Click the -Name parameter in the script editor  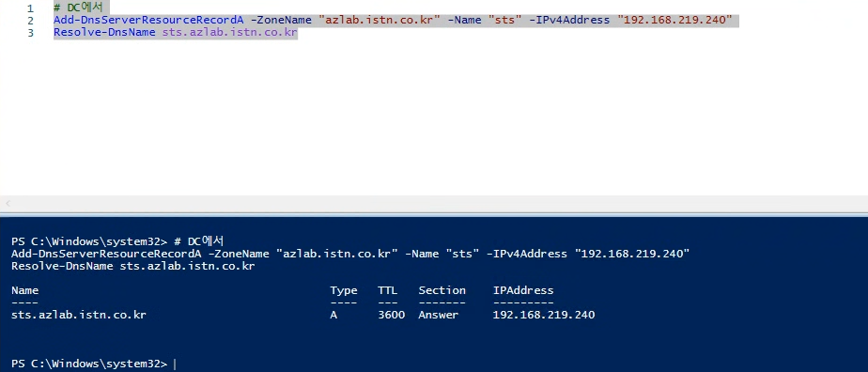pyautogui.click(x=465, y=21)
